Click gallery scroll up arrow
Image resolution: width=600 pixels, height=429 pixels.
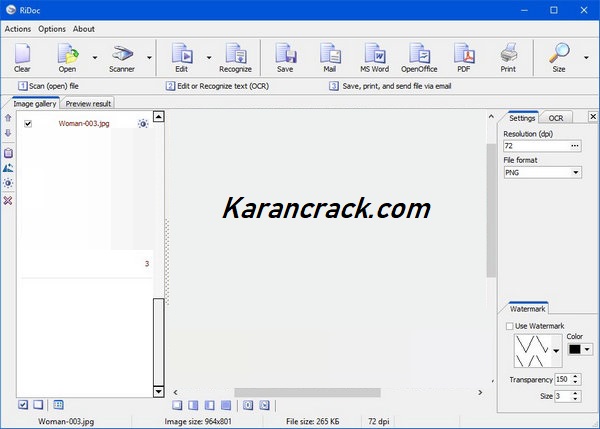click(159, 116)
